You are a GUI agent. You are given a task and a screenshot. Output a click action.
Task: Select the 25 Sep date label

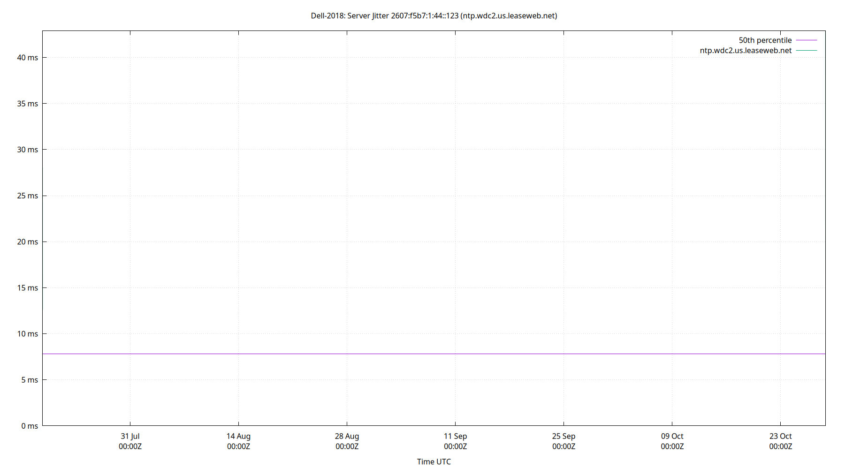(x=564, y=436)
